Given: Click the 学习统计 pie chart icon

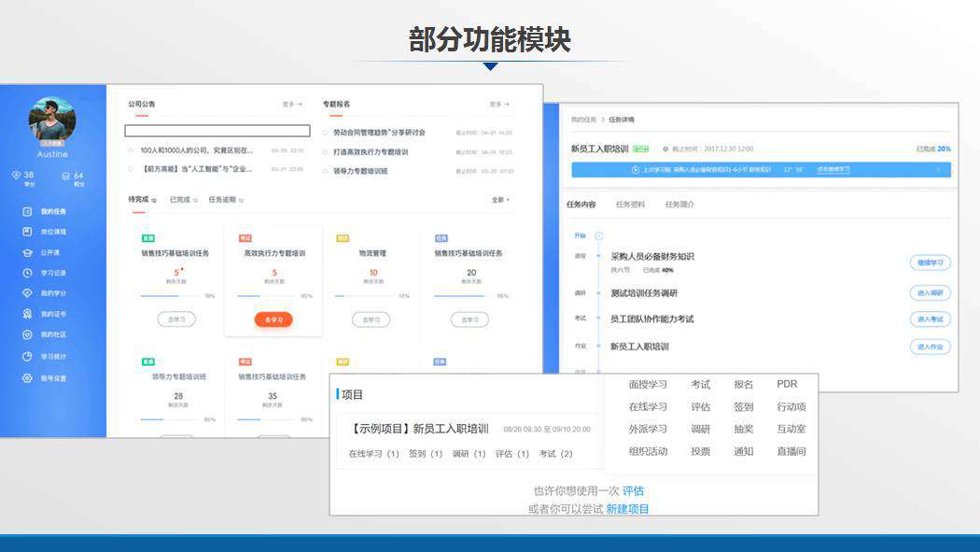Looking at the screenshot, I should click(x=27, y=357).
